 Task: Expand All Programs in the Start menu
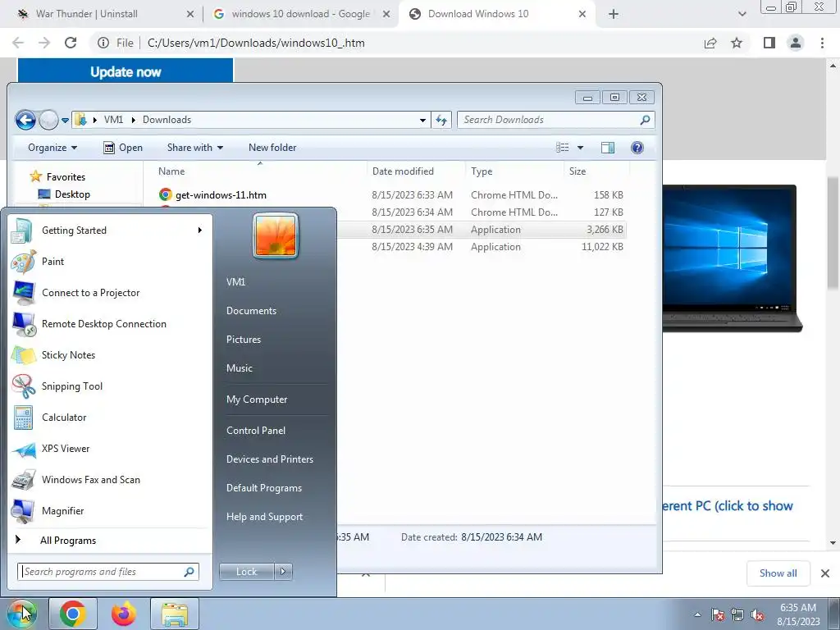pyautogui.click(x=68, y=541)
